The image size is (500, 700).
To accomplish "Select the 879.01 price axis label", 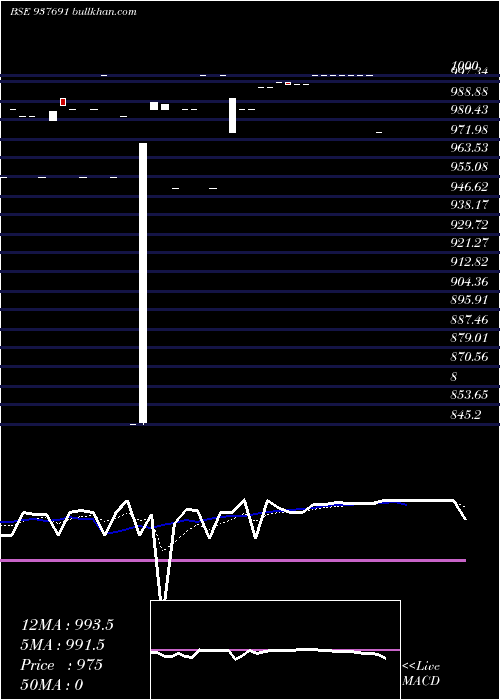I will point(469,338).
